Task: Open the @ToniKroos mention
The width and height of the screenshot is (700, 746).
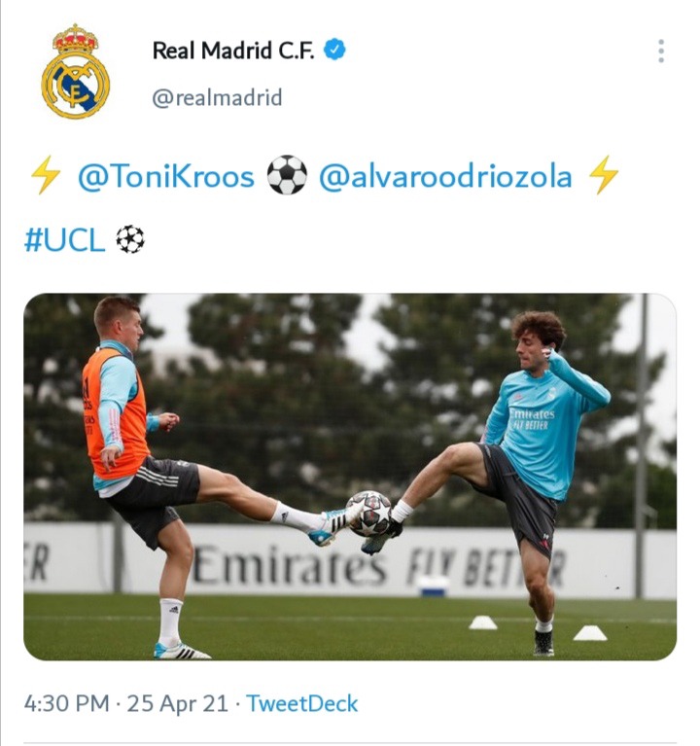Action: click(166, 176)
